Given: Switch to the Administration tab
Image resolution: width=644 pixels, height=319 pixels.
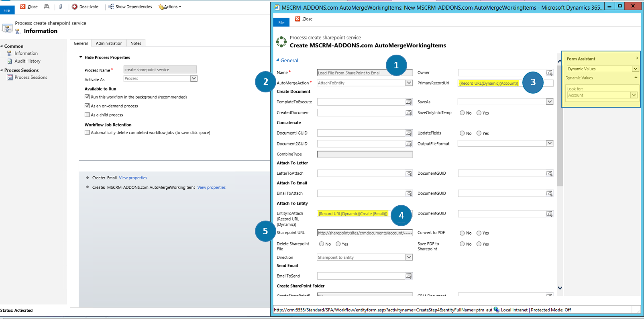Looking at the screenshot, I should [109, 43].
